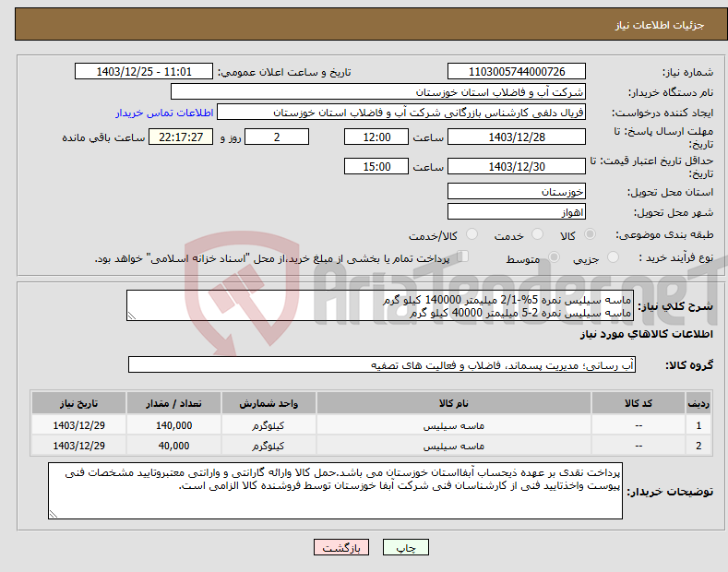The image size is (728, 572).
Task: Click the تعداد / مقدار column header
Action: tap(174, 403)
